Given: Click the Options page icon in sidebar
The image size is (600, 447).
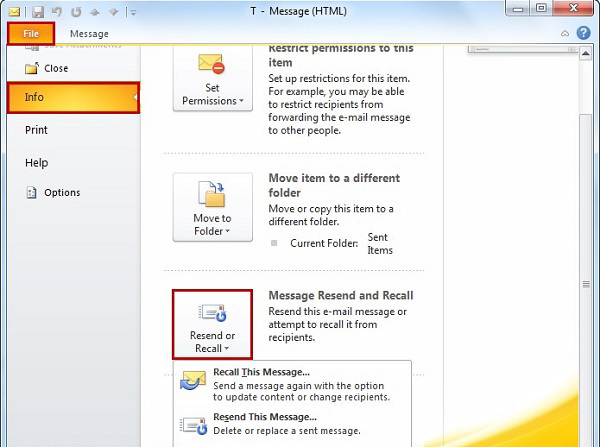Looking at the screenshot, I should tap(31, 193).
